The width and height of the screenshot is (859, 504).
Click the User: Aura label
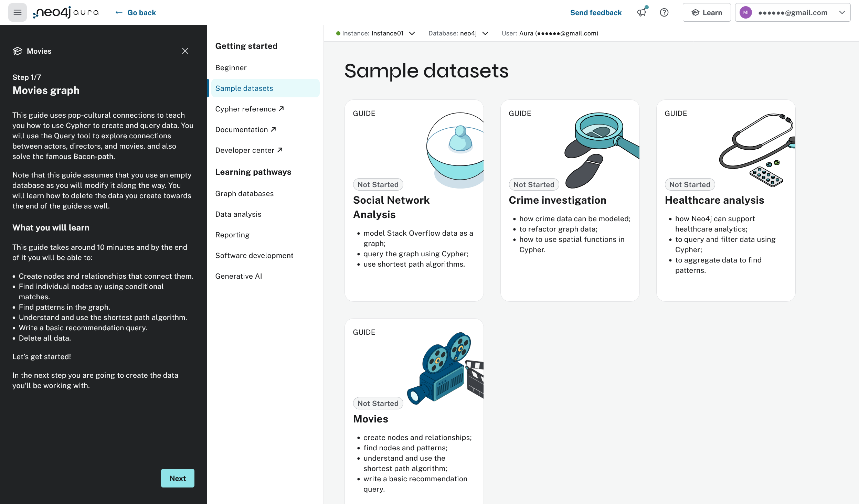pyautogui.click(x=550, y=33)
